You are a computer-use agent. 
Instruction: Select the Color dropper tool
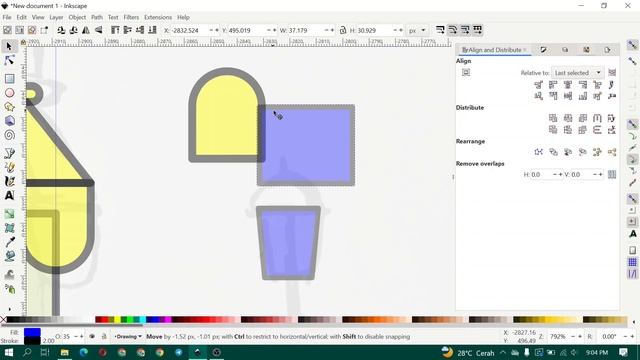tap(9, 242)
